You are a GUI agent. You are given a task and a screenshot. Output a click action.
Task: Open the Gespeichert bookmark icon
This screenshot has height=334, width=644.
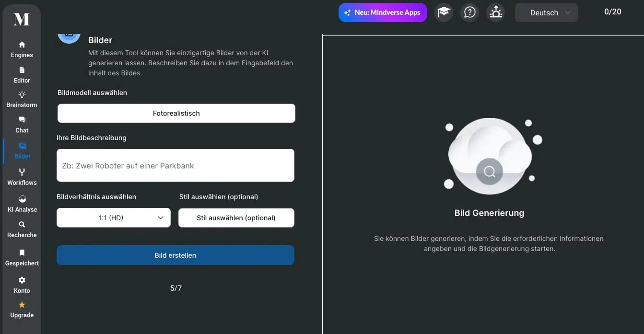[22, 252]
